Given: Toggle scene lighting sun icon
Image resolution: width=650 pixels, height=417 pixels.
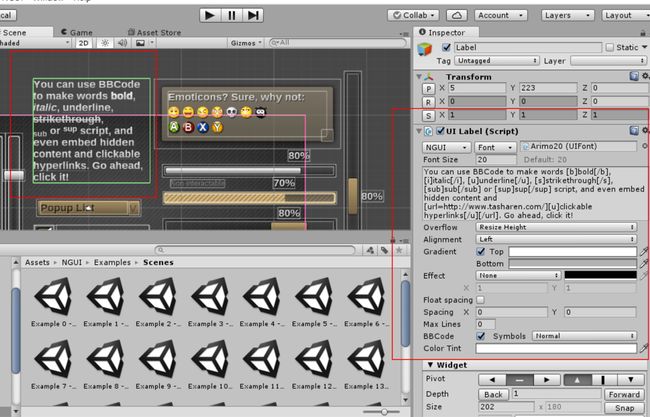Looking at the screenshot, I should pyautogui.click(x=105, y=43).
